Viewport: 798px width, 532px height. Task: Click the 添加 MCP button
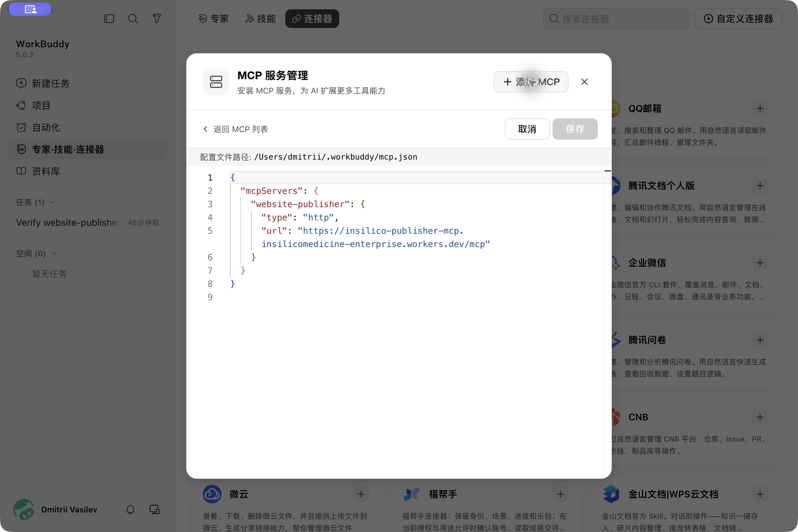(531, 82)
